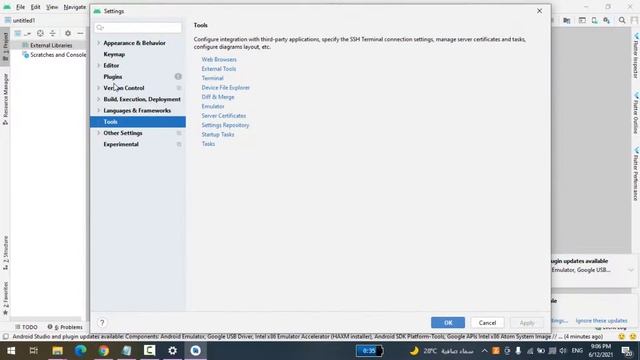Click the Cancel button
This screenshot has height=360, width=640.
click(x=487, y=322)
